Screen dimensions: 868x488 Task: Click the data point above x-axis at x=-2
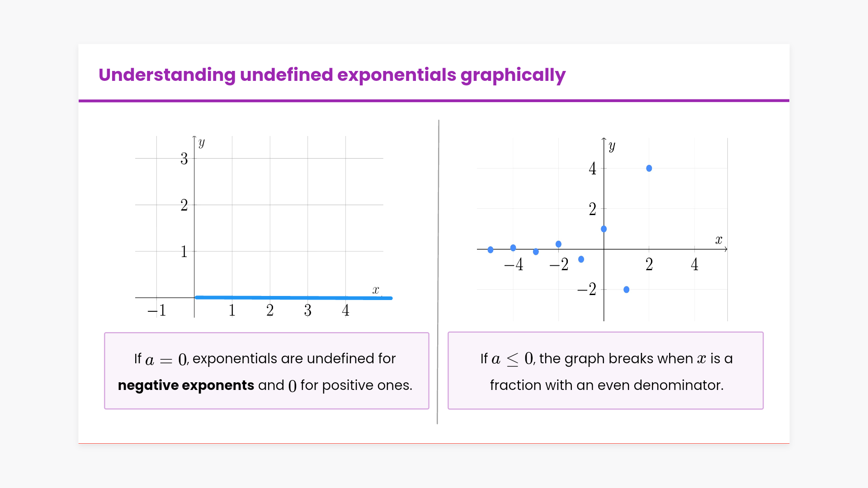(558, 244)
